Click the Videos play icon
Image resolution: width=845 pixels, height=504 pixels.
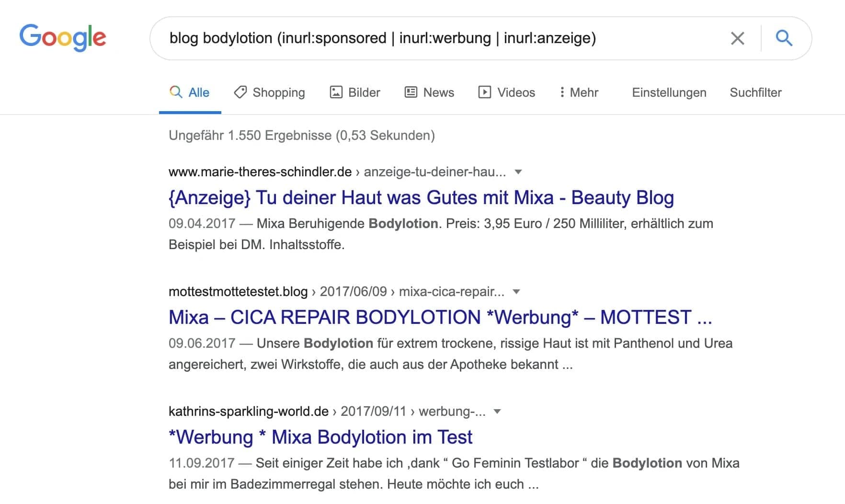485,92
